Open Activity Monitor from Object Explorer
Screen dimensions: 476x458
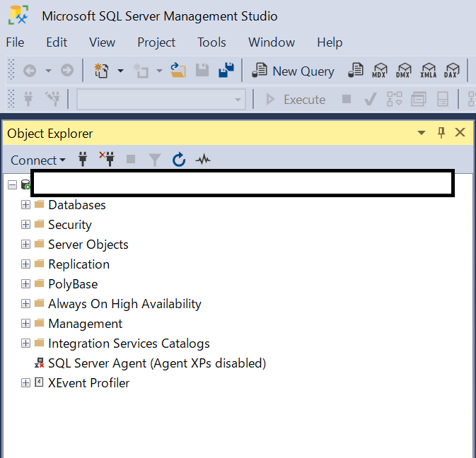[x=203, y=159]
